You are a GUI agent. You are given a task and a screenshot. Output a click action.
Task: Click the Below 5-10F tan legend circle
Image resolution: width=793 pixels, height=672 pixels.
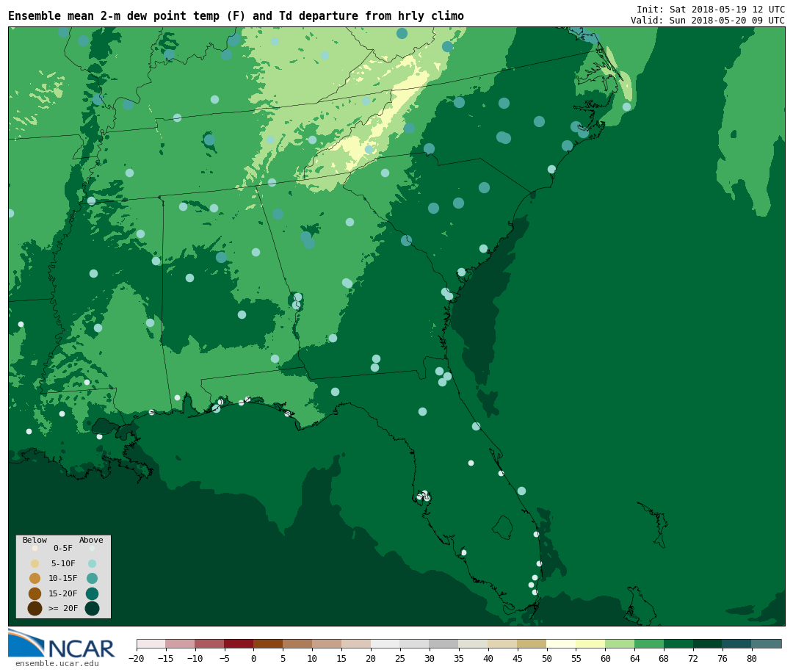(x=35, y=563)
